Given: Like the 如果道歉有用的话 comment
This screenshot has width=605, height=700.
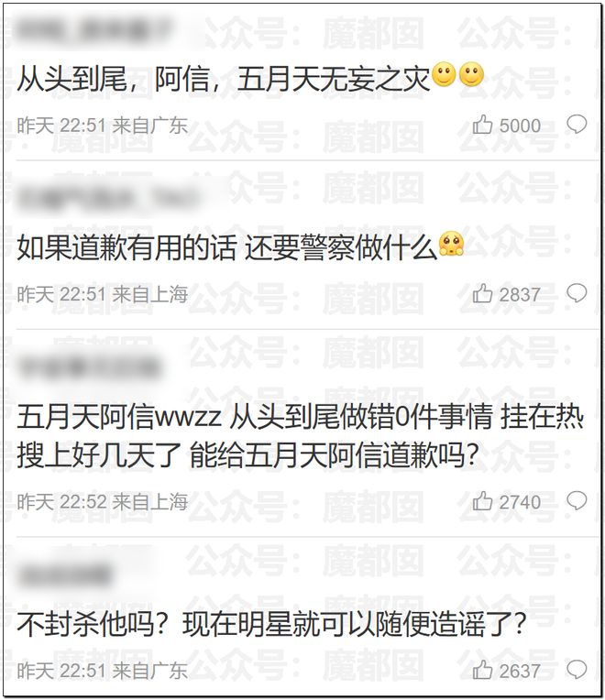Looking at the screenshot, I should pyautogui.click(x=482, y=294).
